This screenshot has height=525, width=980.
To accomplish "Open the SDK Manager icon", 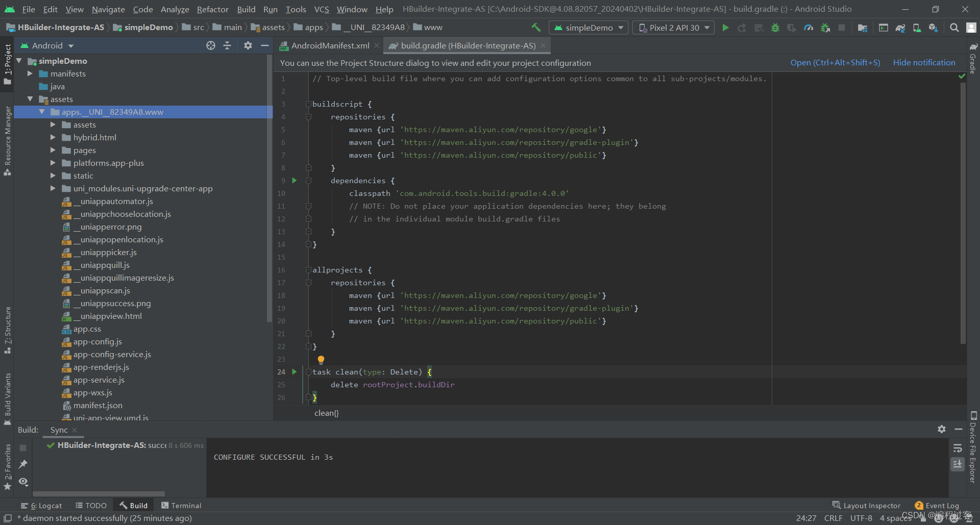I will [934, 28].
